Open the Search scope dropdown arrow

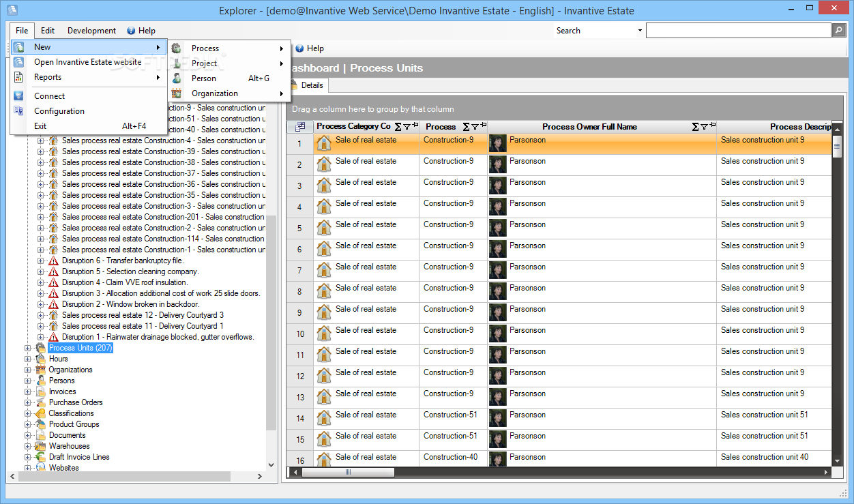(x=640, y=31)
